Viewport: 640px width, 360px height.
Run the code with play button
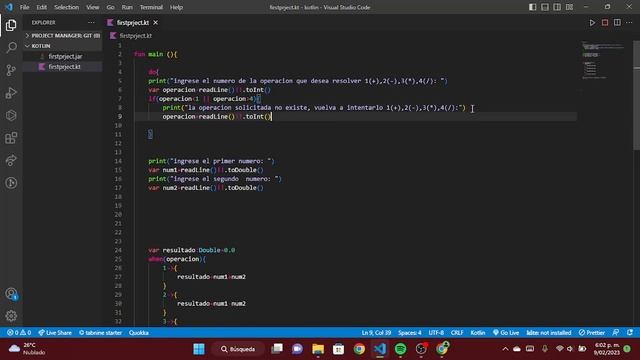tap(592, 23)
